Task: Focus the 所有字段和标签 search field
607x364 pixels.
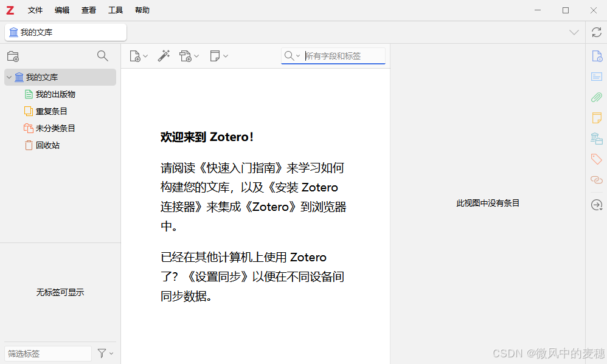Action: (x=344, y=56)
